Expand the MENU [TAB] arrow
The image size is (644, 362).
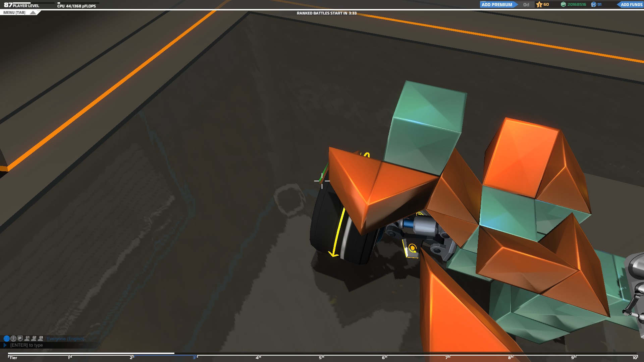[x=33, y=13]
